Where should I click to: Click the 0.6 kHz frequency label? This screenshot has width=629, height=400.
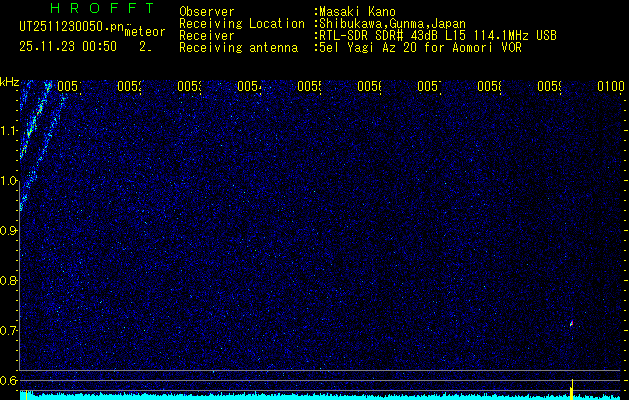click(x=10, y=380)
